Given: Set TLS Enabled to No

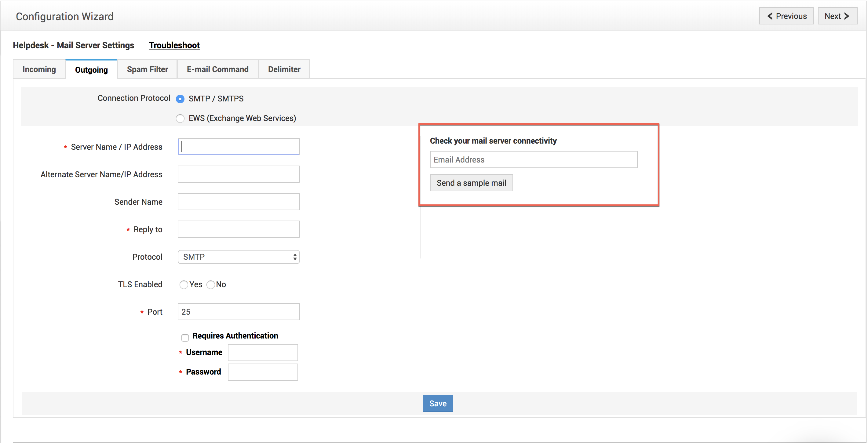Looking at the screenshot, I should [211, 284].
